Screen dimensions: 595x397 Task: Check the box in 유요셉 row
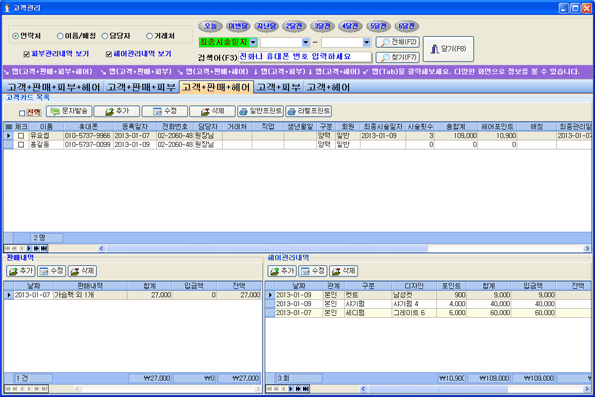[x=21, y=135]
